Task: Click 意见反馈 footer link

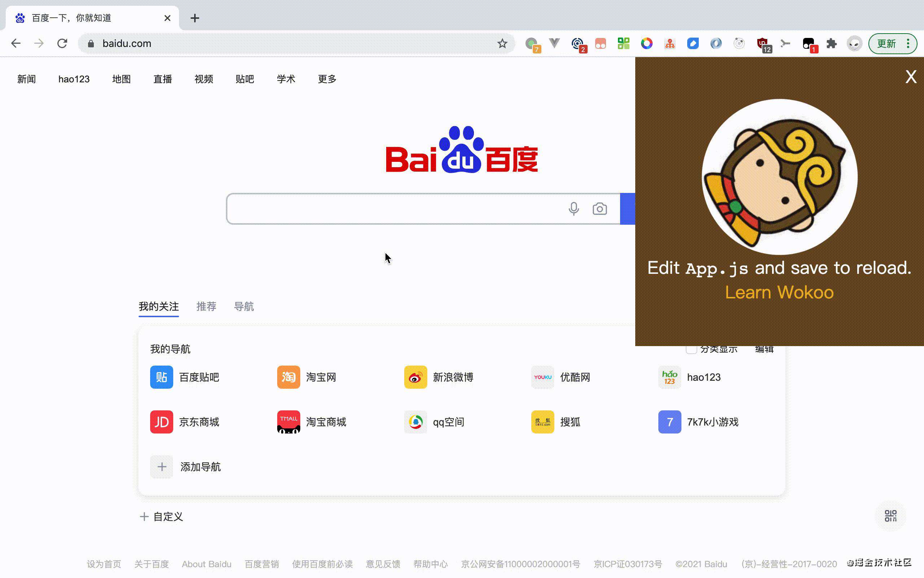Action: click(x=383, y=564)
